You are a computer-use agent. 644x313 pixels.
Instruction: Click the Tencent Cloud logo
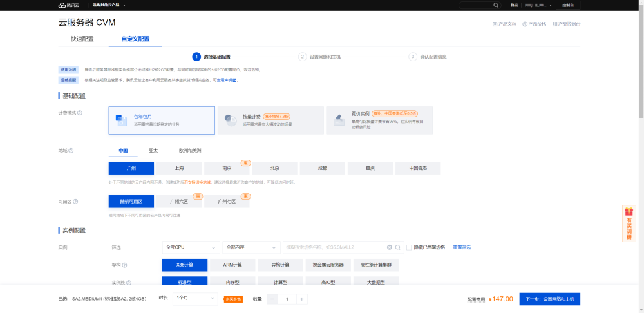68,5
